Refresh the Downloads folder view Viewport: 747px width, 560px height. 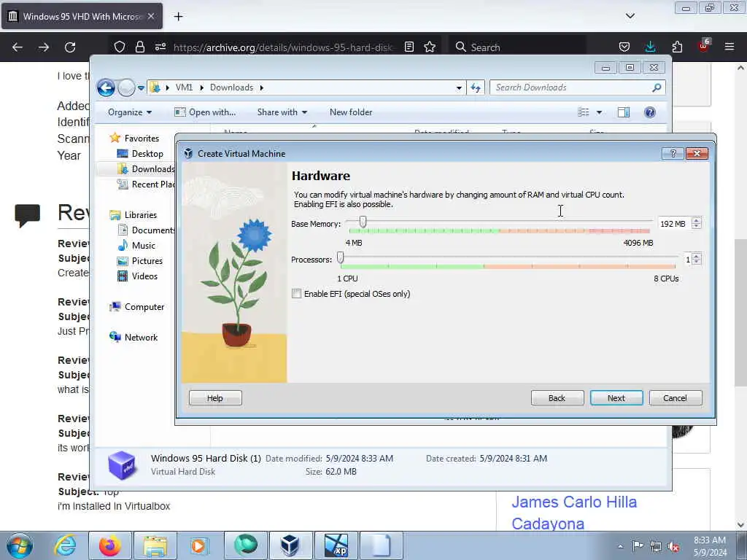[476, 87]
